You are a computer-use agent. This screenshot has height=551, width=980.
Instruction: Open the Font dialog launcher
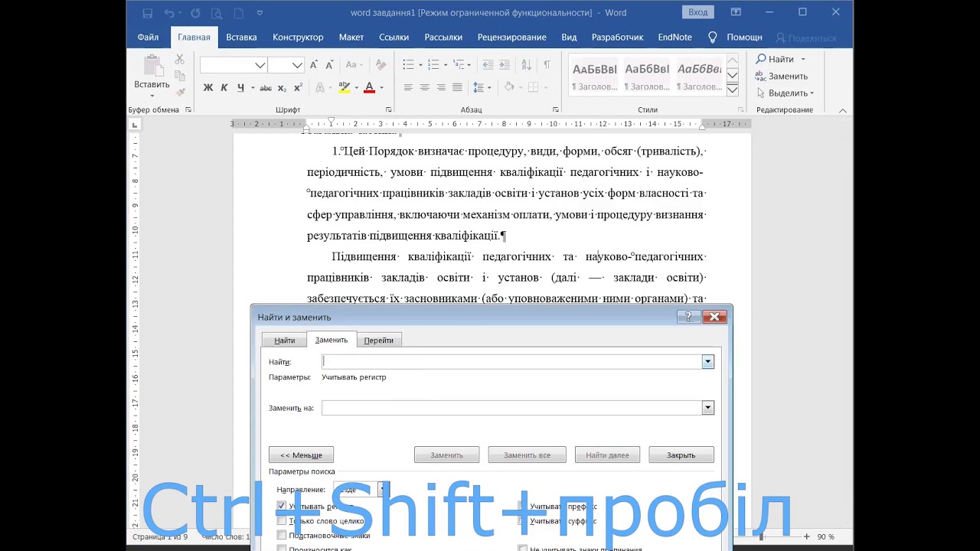(x=389, y=109)
